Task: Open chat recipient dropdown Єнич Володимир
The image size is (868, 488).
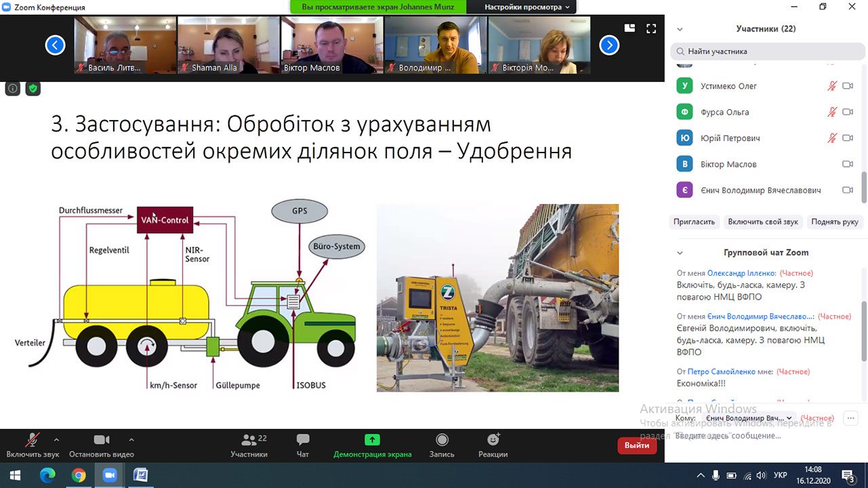Action: pos(749,418)
